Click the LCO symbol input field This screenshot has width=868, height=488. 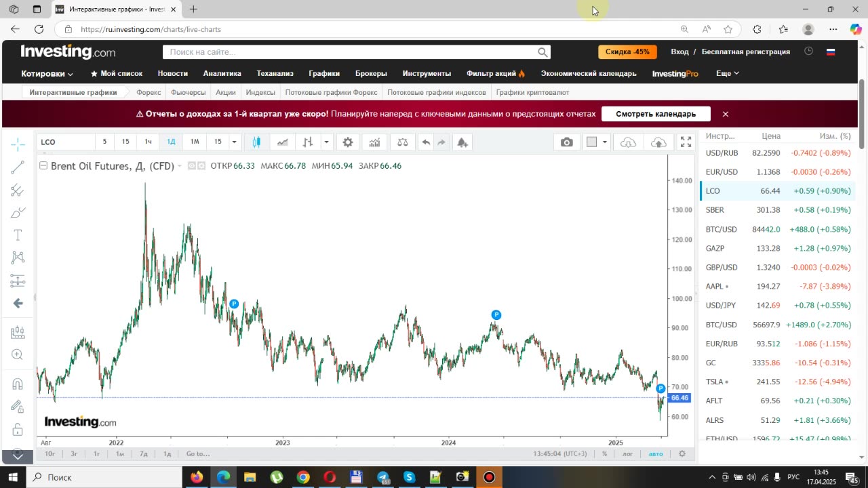pyautogui.click(x=66, y=142)
